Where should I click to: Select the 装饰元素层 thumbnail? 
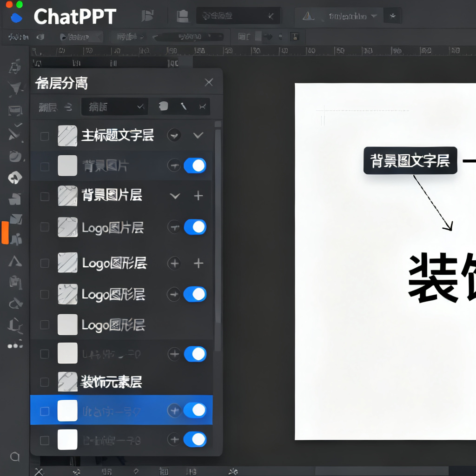67,382
